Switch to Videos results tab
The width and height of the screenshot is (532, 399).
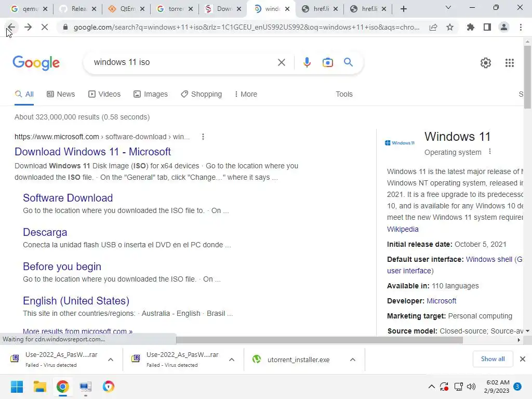(104, 94)
